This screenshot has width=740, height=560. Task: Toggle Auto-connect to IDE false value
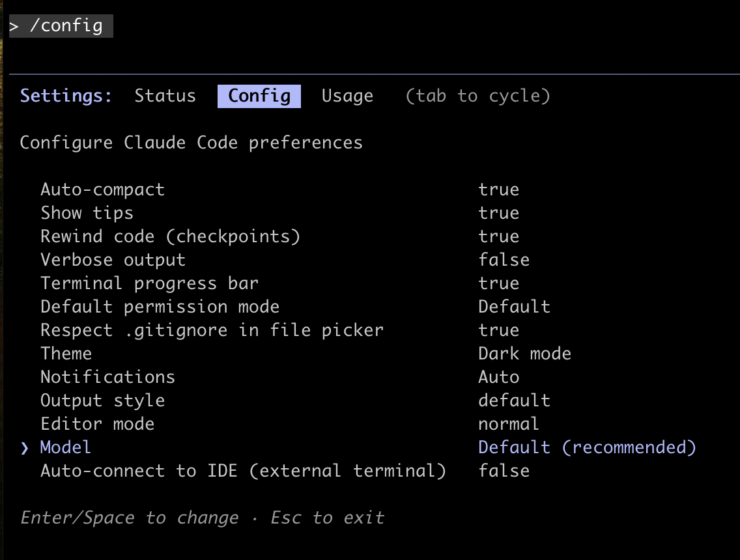click(x=504, y=471)
